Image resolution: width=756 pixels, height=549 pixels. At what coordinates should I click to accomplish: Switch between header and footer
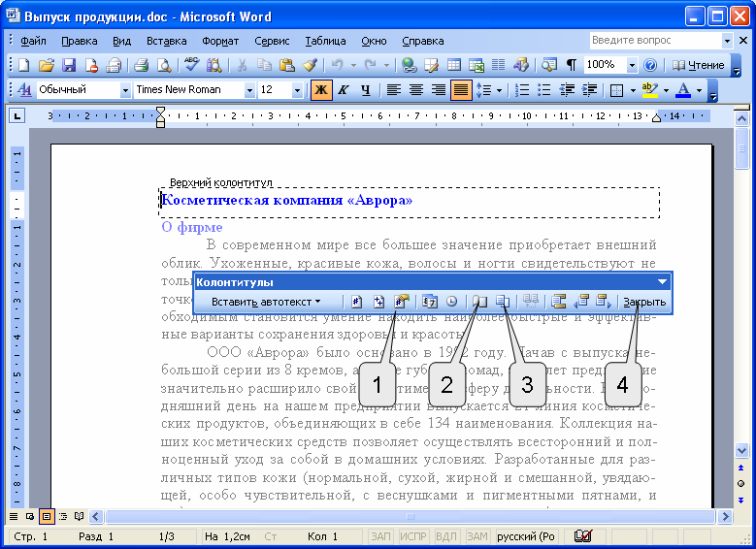pyautogui.click(x=558, y=302)
